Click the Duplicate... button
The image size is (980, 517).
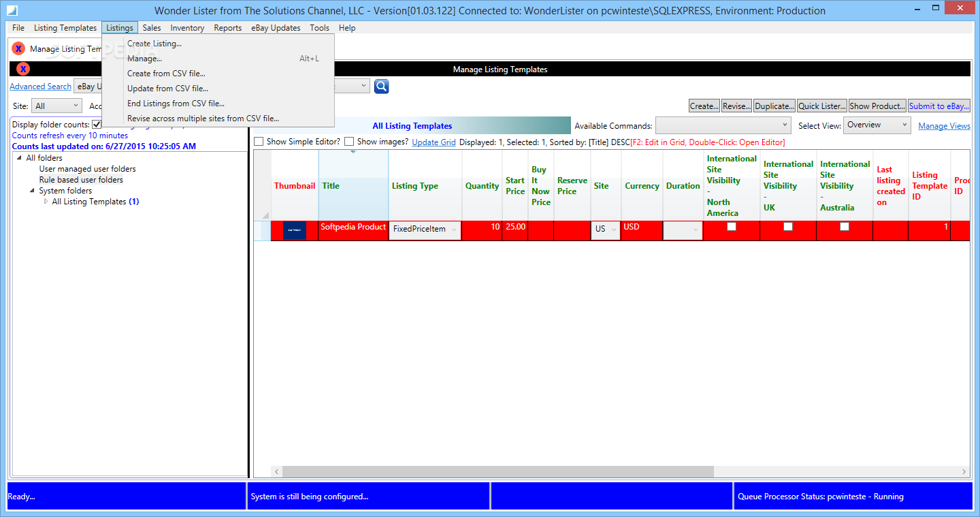774,106
